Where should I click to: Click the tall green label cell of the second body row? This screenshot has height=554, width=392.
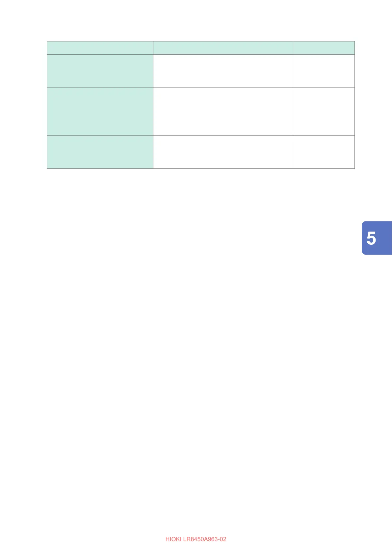pyautogui.click(x=100, y=112)
